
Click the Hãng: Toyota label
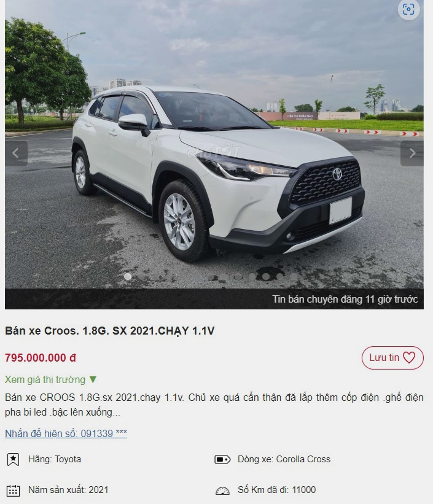pos(55,459)
